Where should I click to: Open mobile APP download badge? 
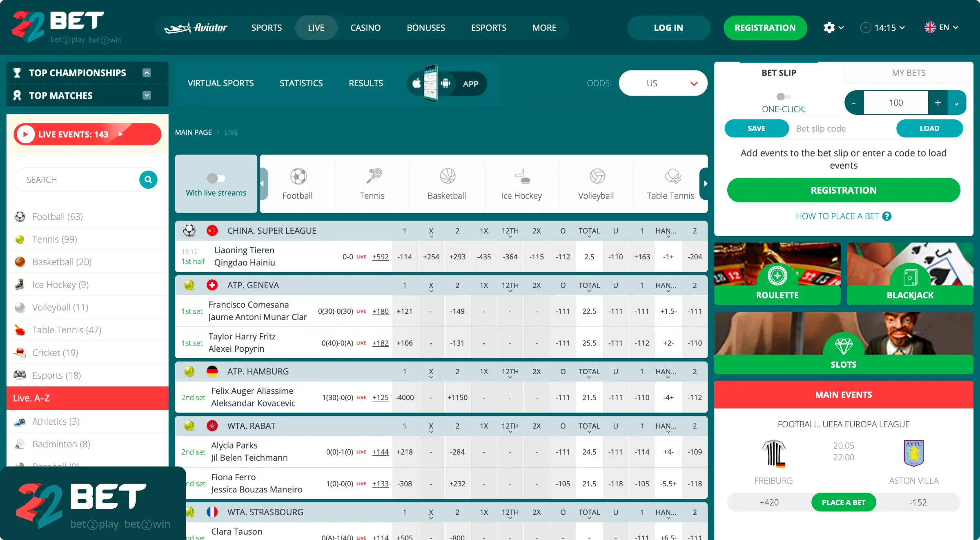[447, 83]
